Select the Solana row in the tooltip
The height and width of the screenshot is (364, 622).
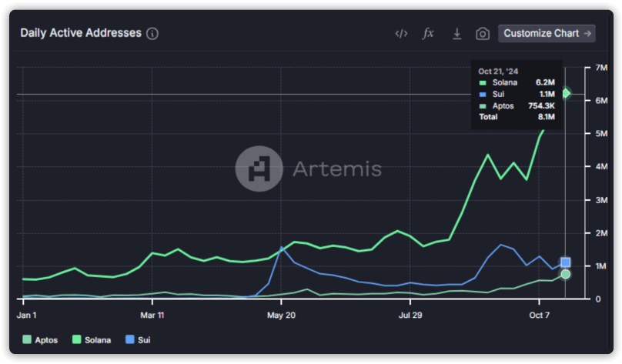[516, 82]
